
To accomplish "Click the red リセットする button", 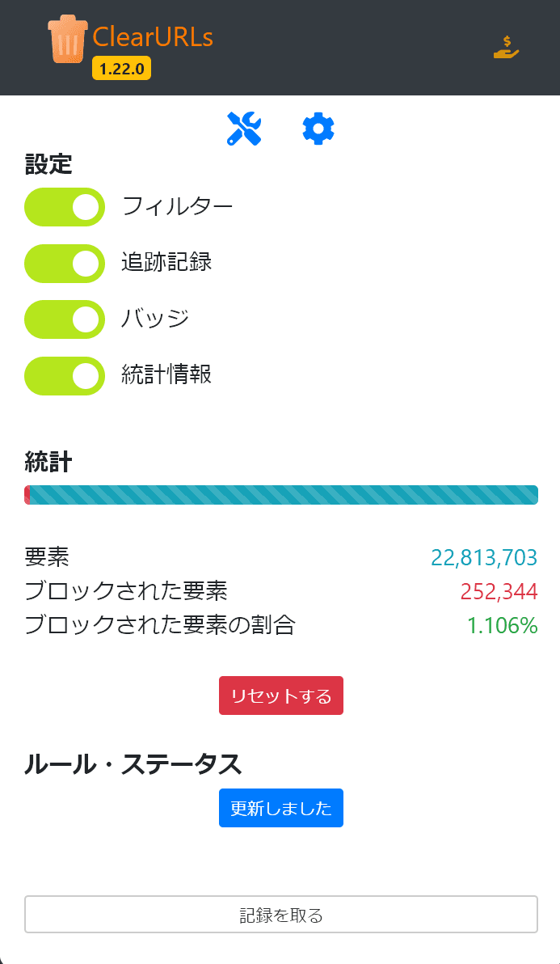I will coord(281,696).
